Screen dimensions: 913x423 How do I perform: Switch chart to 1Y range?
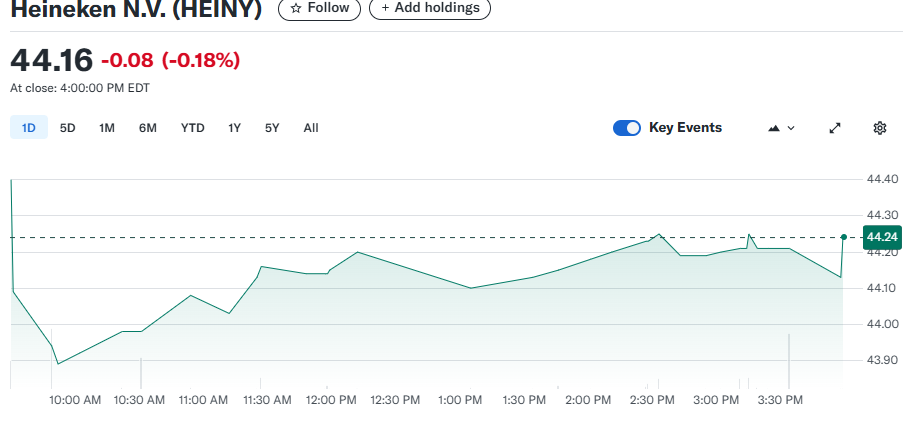[x=235, y=128]
